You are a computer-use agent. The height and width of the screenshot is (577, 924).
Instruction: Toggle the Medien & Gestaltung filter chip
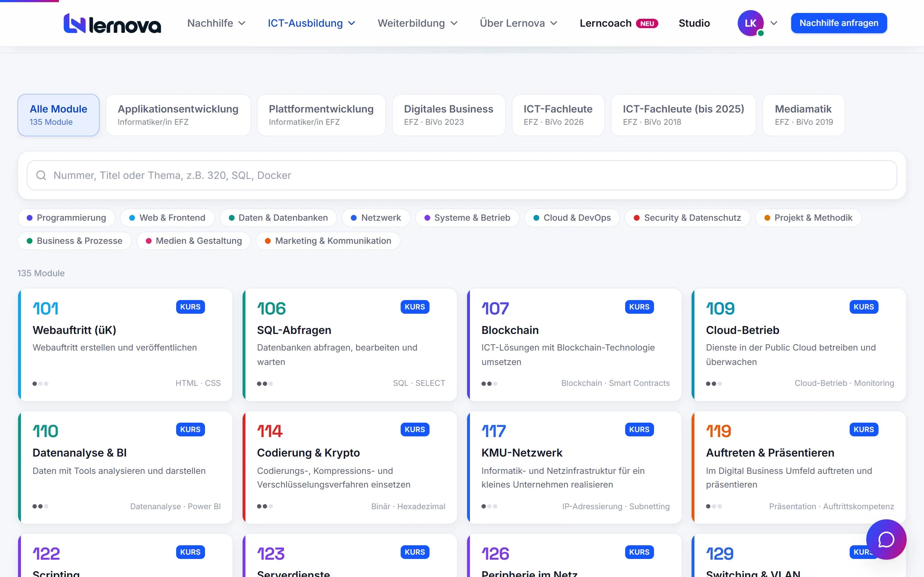point(193,241)
